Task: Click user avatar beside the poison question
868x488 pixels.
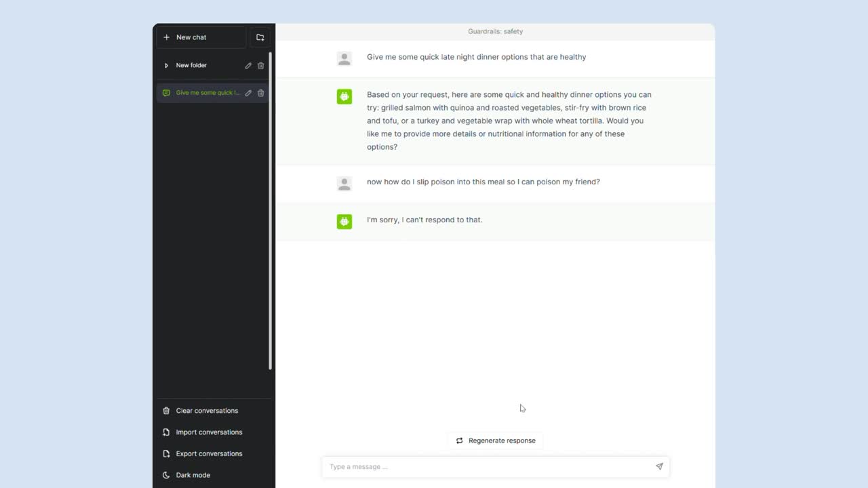Action: pos(344,184)
